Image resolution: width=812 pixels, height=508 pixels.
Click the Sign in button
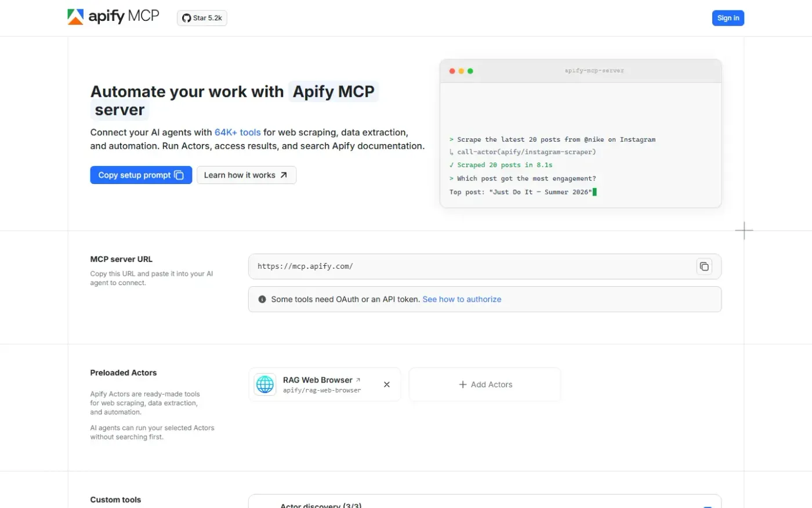tap(728, 18)
